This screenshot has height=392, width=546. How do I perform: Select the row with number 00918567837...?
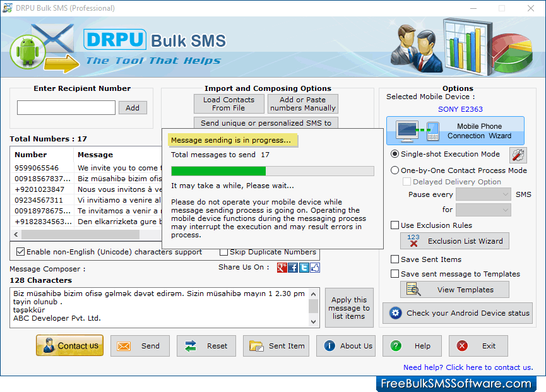pos(86,179)
